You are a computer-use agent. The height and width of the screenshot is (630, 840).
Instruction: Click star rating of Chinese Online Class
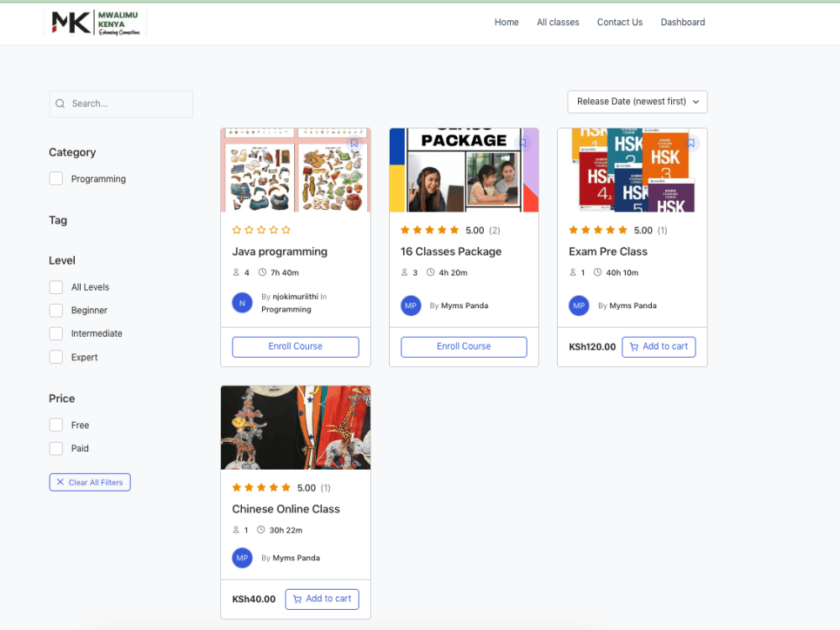point(261,487)
